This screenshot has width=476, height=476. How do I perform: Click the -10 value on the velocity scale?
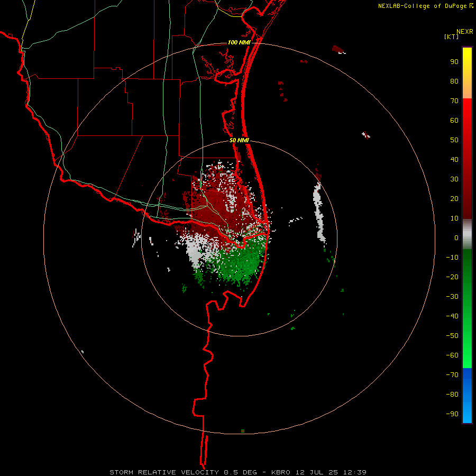[452, 258]
